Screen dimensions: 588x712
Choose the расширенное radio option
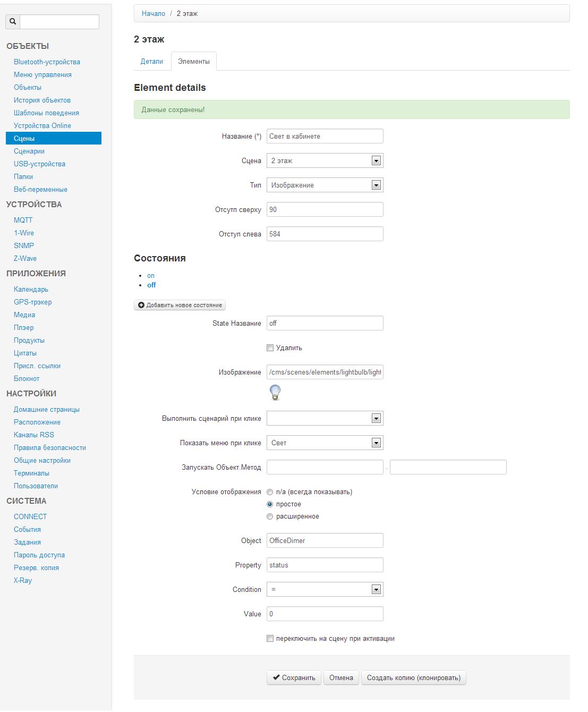click(270, 516)
